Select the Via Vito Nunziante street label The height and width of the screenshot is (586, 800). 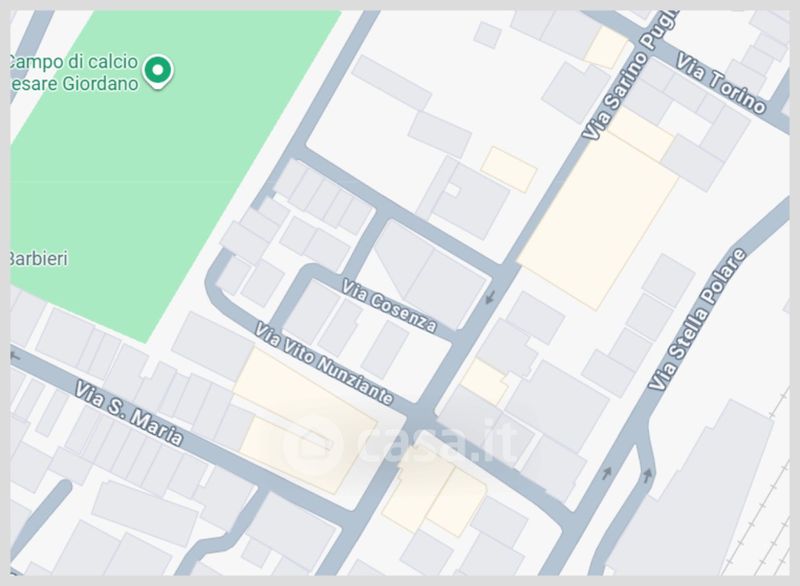324,363
